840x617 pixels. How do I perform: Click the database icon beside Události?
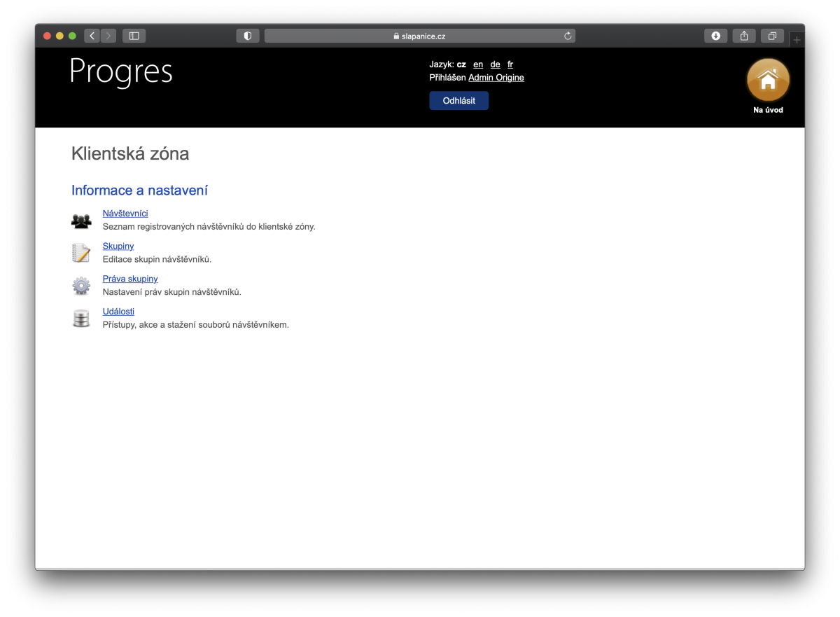81,318
